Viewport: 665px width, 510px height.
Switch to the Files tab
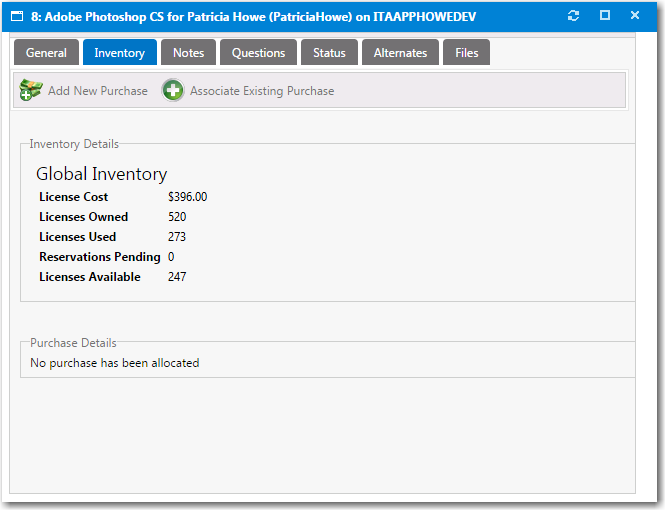467,53
